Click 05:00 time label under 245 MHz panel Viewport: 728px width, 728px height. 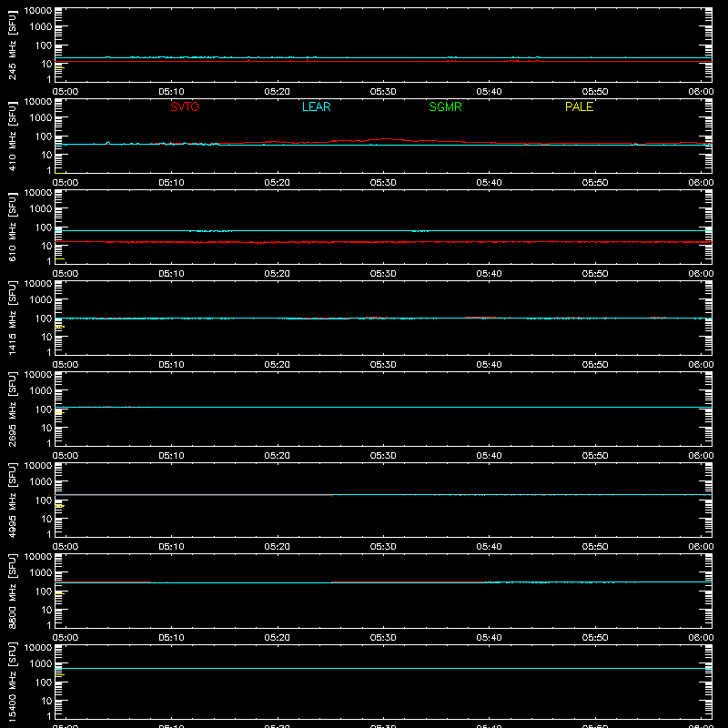pyautogui.click(x=66, y=92)
